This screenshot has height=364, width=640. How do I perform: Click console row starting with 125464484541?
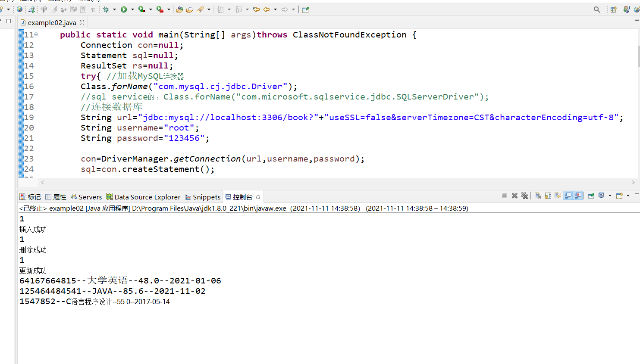pos(113,291)
